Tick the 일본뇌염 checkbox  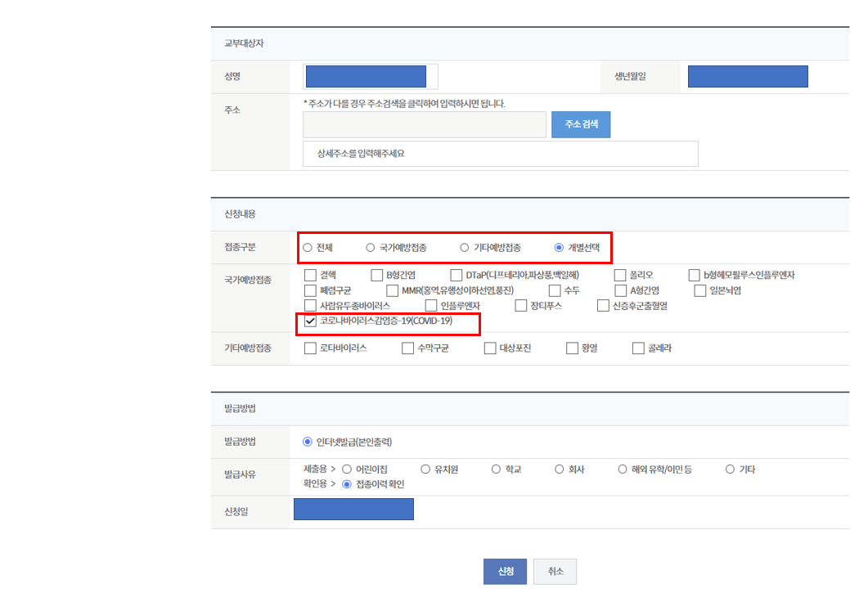[700, 290]
